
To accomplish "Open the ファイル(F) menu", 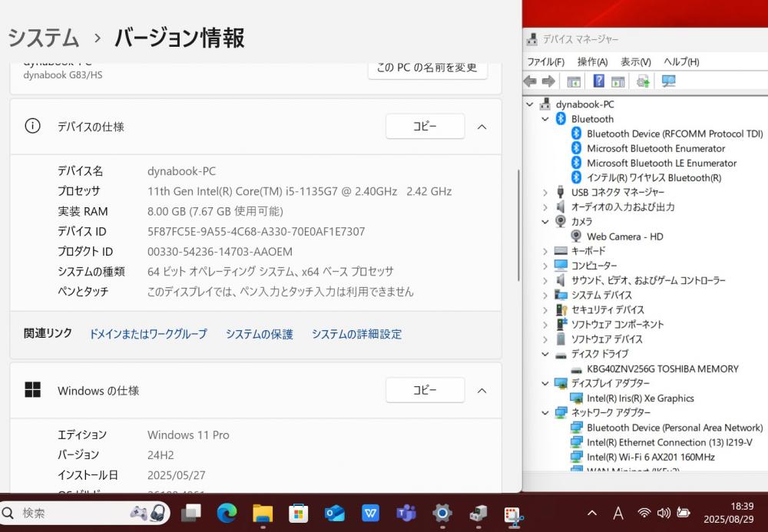I will (x=545, y=61).
